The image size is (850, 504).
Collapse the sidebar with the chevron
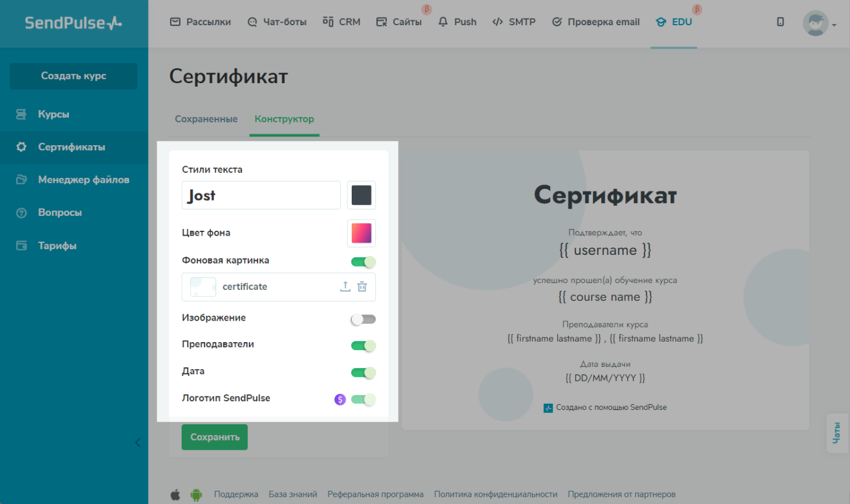137,442
